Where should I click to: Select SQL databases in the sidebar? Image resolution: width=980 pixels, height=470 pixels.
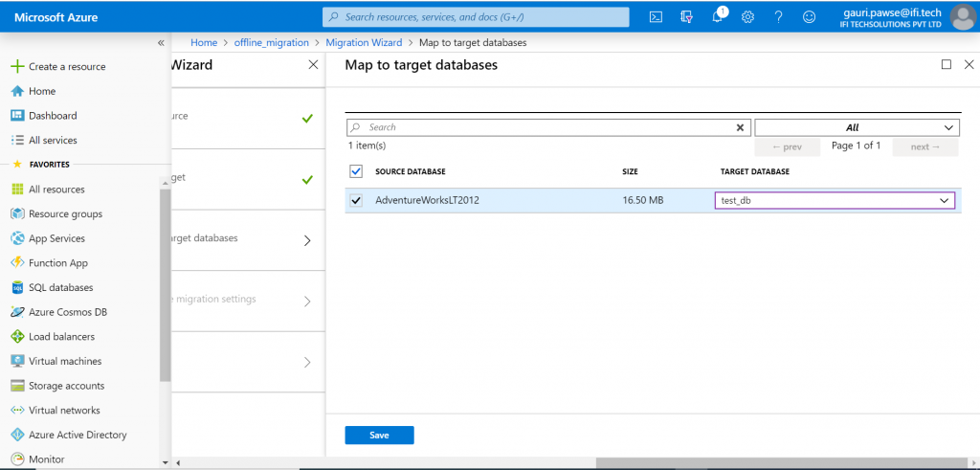tap(60, 287)
